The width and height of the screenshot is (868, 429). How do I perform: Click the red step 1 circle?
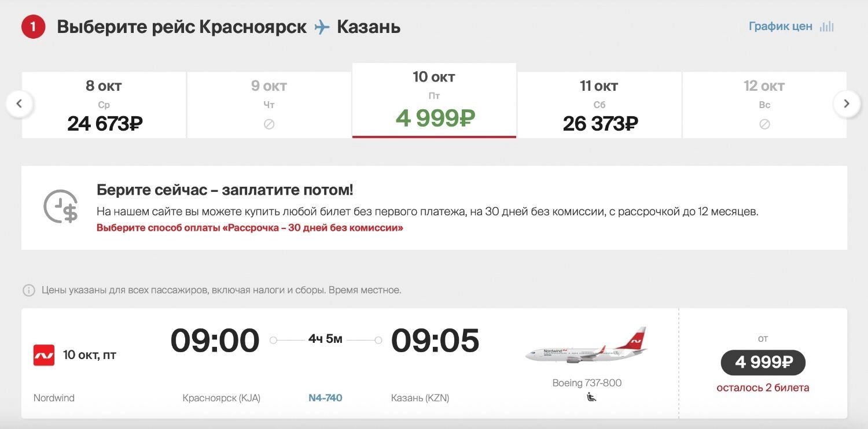(x=33, y=27)
